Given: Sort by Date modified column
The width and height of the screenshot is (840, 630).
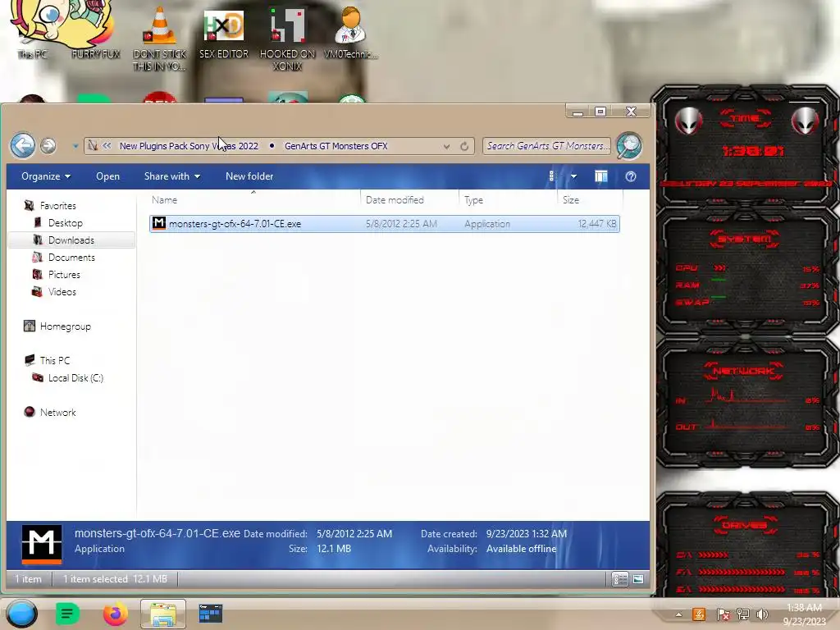Looking at the screenshot, I should coord(409,200).
